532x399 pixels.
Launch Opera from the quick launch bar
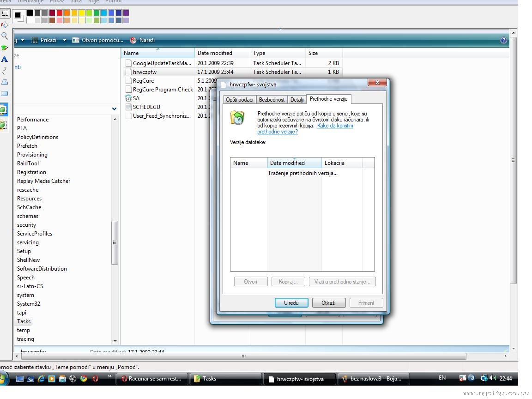click(x=95, y=379)
